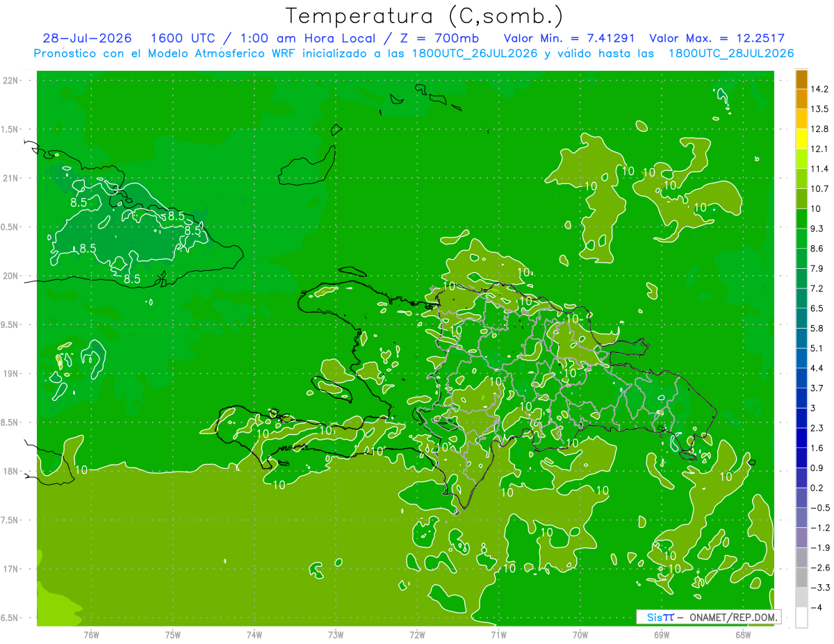Screen dimensions: 834x644
Task: Click the '18N' latitude axis label
Action: pyautogui.click(x=11, y=471)
